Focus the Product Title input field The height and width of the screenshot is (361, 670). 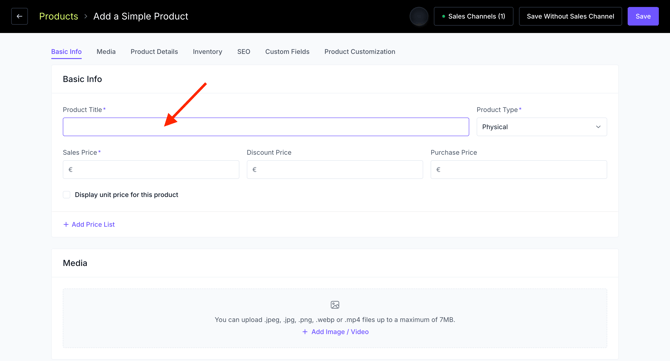tap(266, 127)
